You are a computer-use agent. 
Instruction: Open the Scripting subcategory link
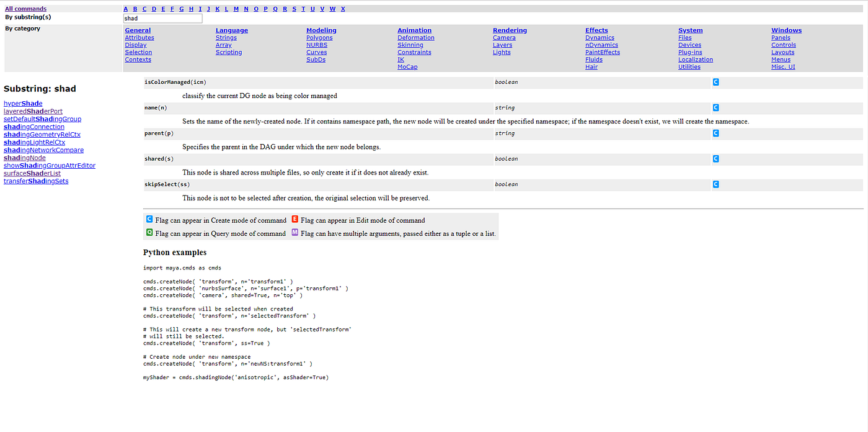pos(229,52)
